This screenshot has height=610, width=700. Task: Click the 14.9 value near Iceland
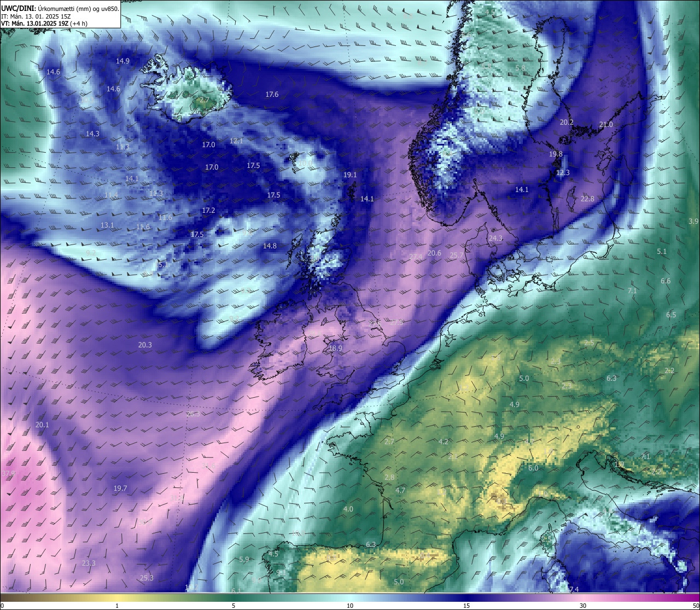[122, 61]
